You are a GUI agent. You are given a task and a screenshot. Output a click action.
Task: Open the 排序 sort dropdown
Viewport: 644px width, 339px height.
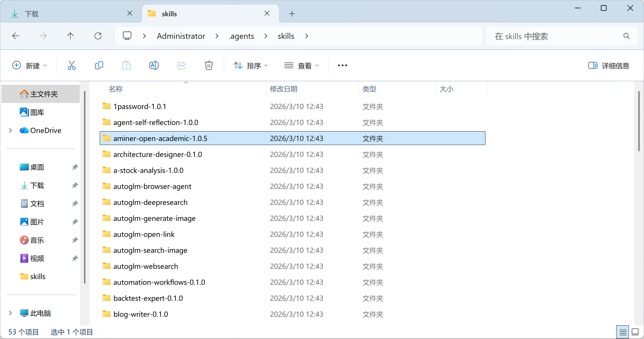point(251,66)
